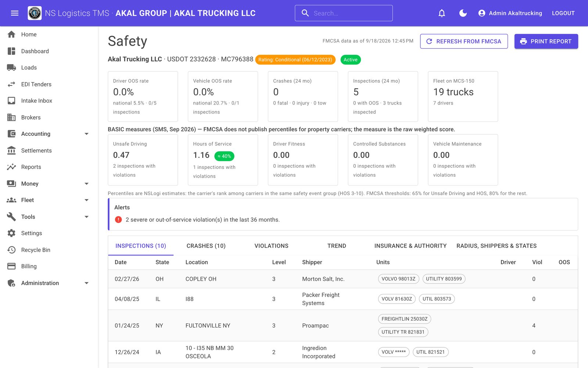Click the FREIGHTLIN 25030Z unit chip

tap(404, 319)
